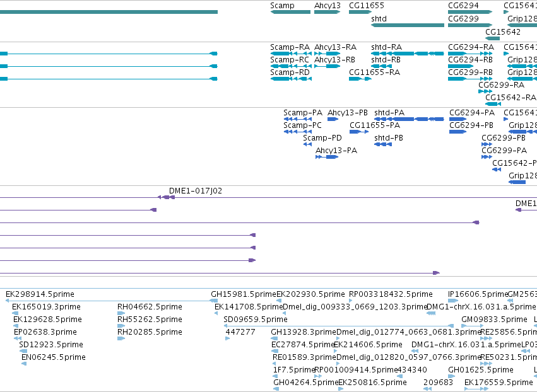Select EST RH04662.5prime

121,313
